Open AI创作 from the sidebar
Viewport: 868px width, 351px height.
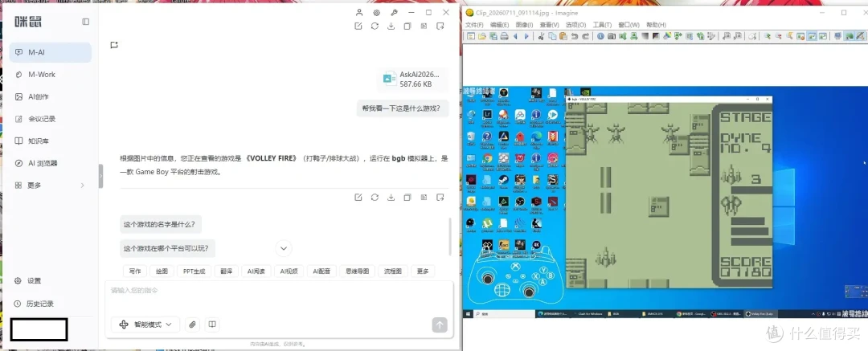[51, 96]
